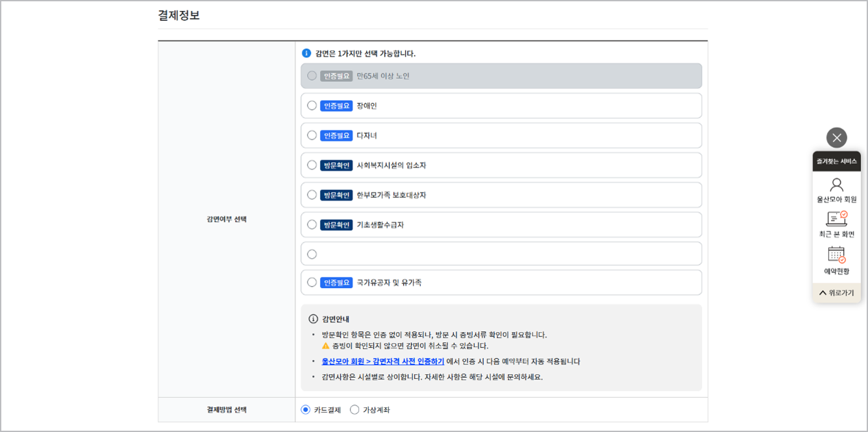Click the 즐겨찾는 서비스 panel header
This screenshot has width=868, height=432.
836,161
